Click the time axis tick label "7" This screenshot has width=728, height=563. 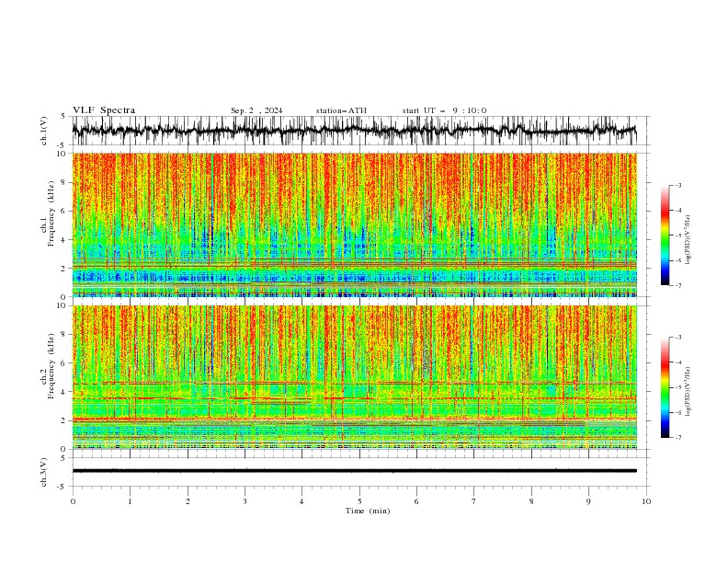coord(474,501)
